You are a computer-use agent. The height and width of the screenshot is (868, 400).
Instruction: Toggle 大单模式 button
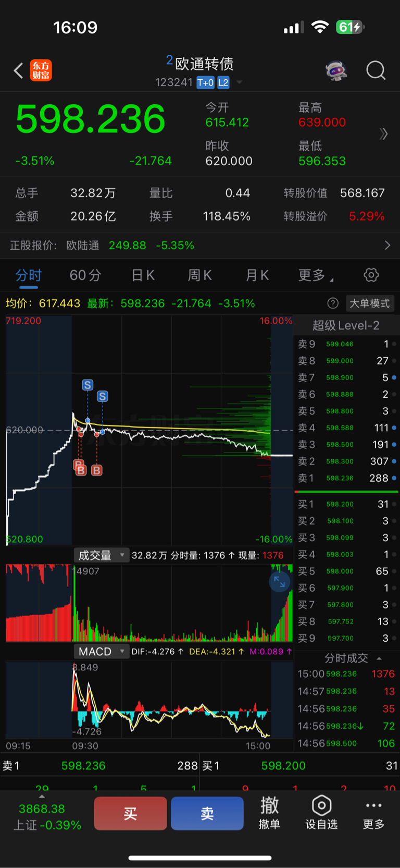(x=370, y=303)
